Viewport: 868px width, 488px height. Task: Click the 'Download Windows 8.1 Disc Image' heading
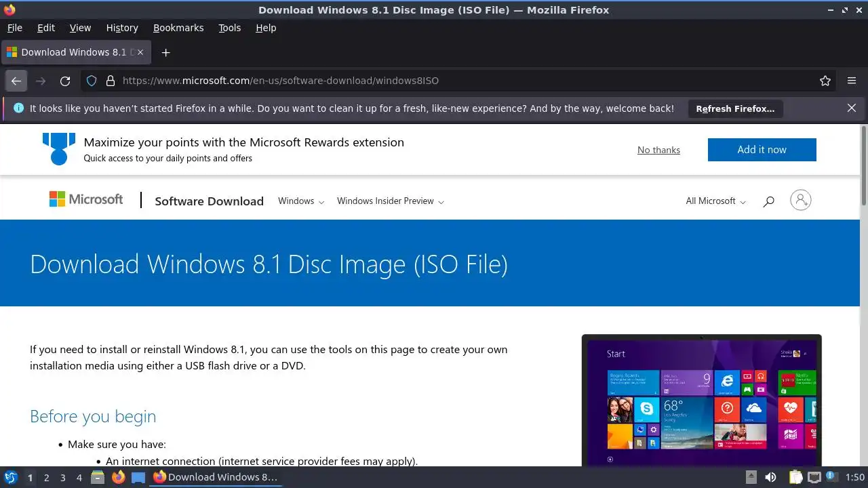click(269, 264)
